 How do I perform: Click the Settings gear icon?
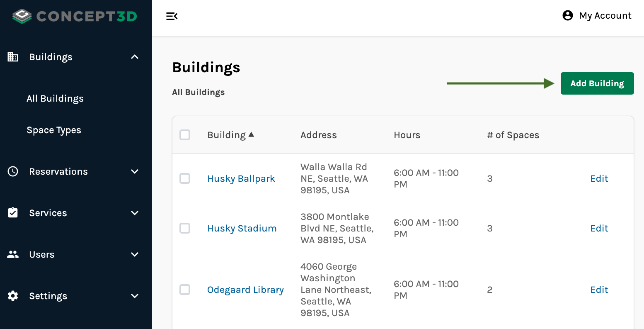click(13, 296)
